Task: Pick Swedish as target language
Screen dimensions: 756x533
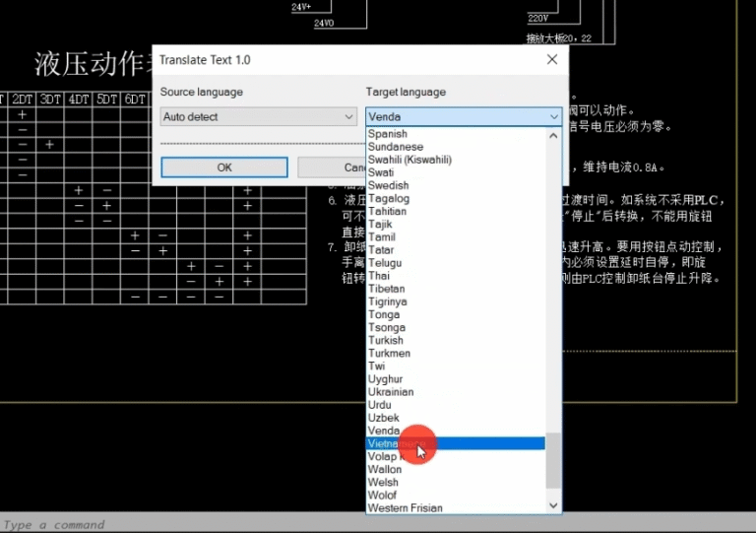Action: [x=456, y=185]
